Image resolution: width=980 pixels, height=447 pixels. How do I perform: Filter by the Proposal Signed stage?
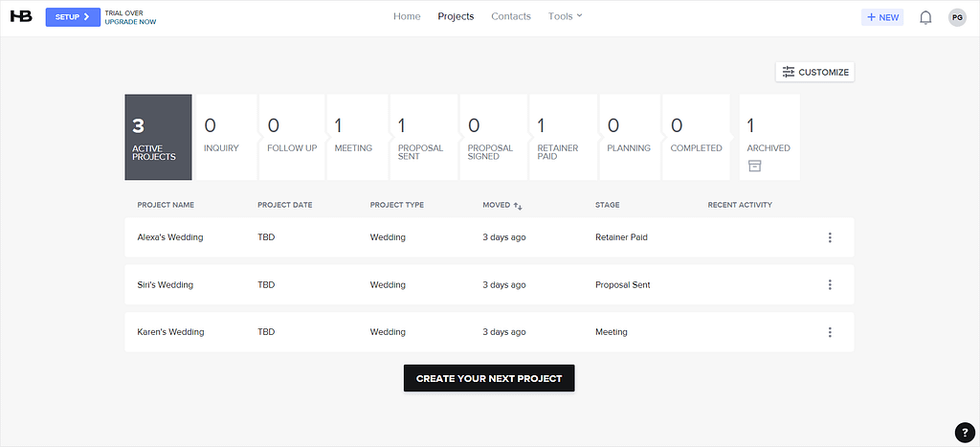[x=493, y=137]
